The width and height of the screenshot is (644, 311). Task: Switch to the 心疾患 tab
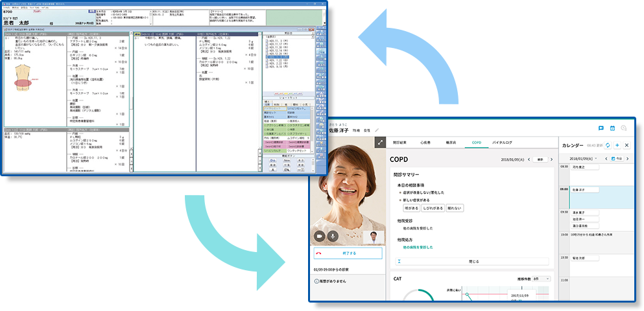(x=425, y=142)
